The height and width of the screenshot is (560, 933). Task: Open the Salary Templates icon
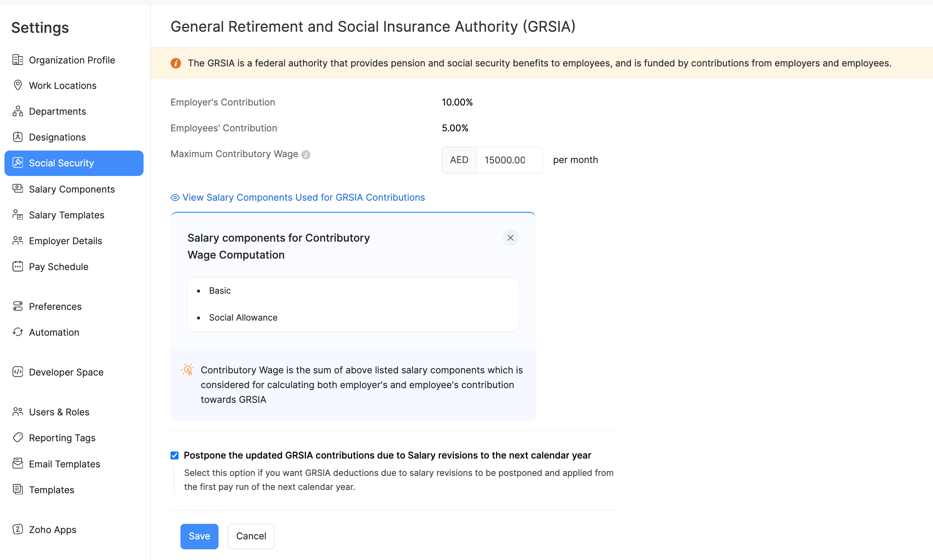click(x=18, y=214)
